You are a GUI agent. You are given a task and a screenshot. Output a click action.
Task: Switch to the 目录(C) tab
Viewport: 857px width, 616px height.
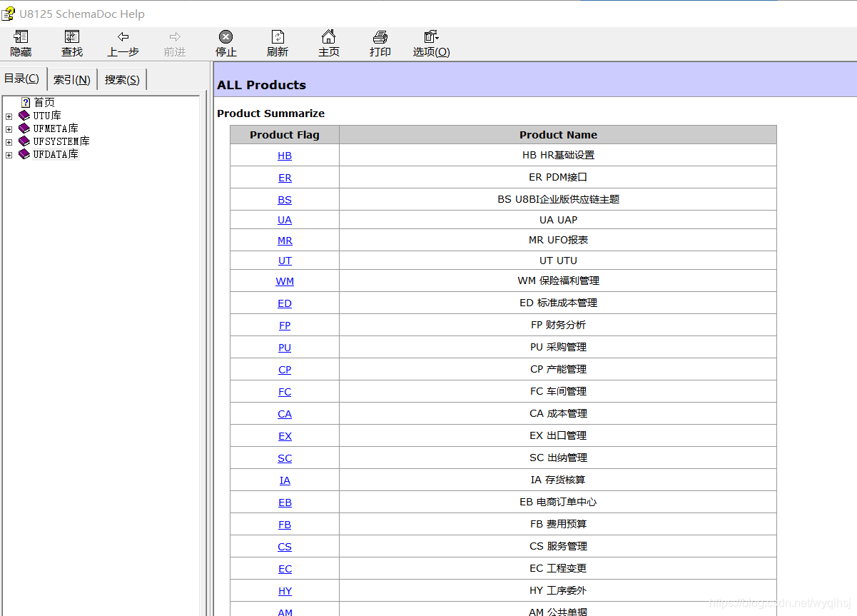pos(22,79)
